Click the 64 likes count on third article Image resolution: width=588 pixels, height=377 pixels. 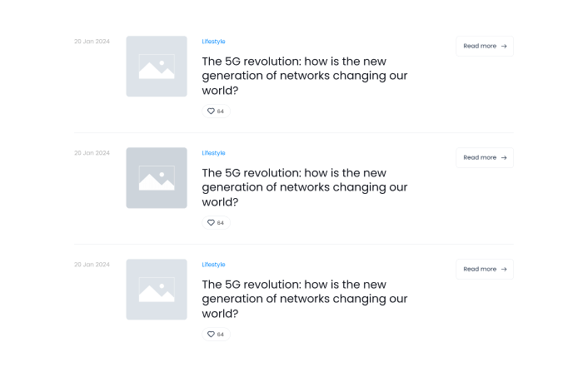click(221, 335)
